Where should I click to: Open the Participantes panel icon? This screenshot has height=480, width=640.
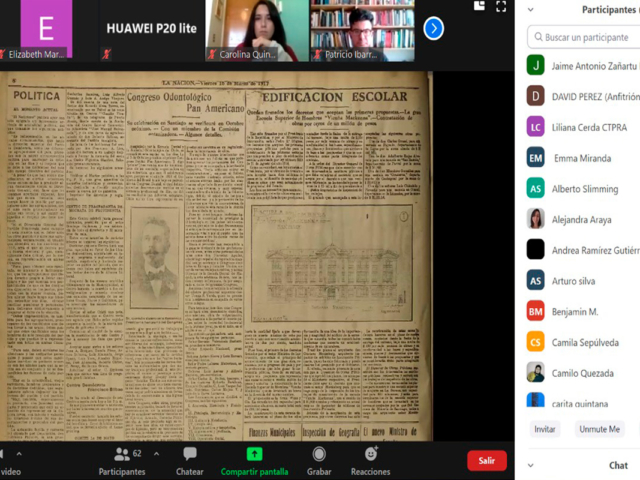click(x=122, y=454)
